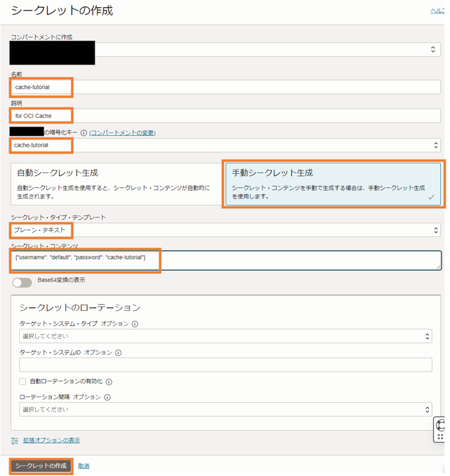Image resolution: width=450 pixels, height=476 pixels.
Task: Click the シークレットの作成 button
Action: (41, 466)
